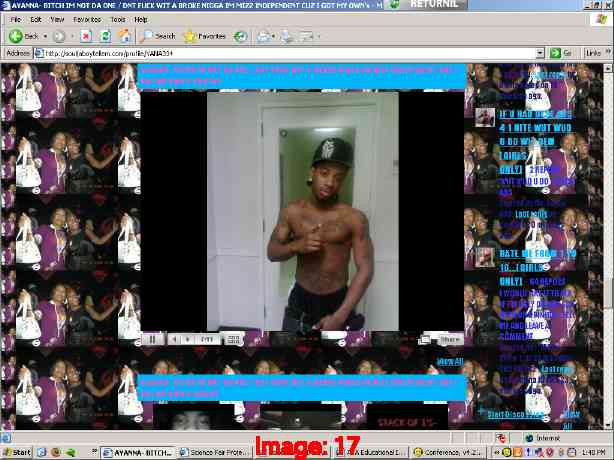Show next slideshow photo
The image size is (614, 460).
[188, 339]
